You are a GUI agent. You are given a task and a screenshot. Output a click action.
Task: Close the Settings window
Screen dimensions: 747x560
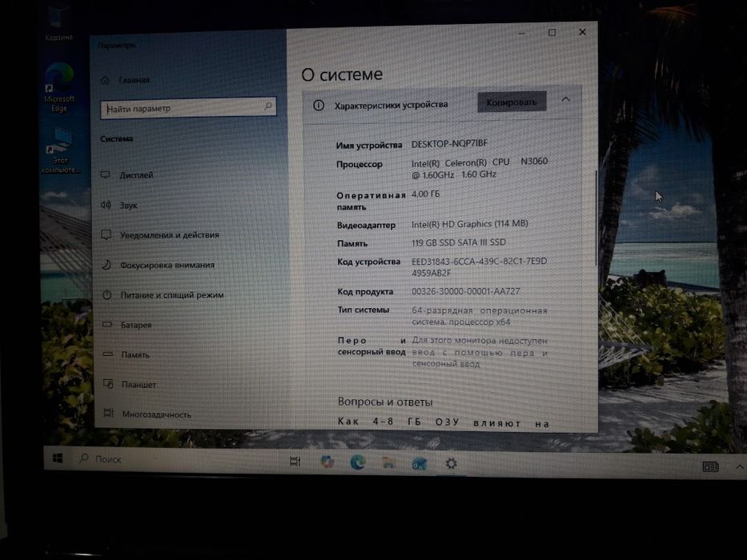(x=582, y=32)
